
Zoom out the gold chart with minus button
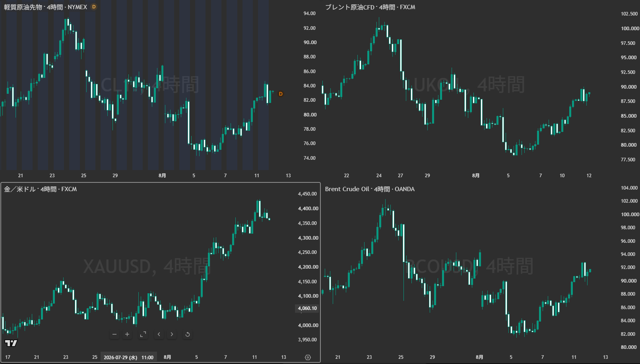tap(114, 334)
